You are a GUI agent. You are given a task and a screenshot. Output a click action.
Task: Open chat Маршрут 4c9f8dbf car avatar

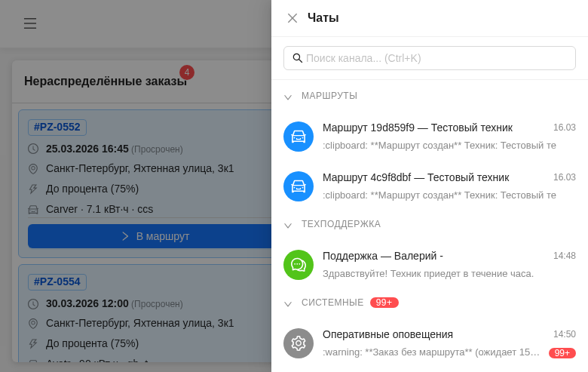pyautogui.click(x=299, y=186)
